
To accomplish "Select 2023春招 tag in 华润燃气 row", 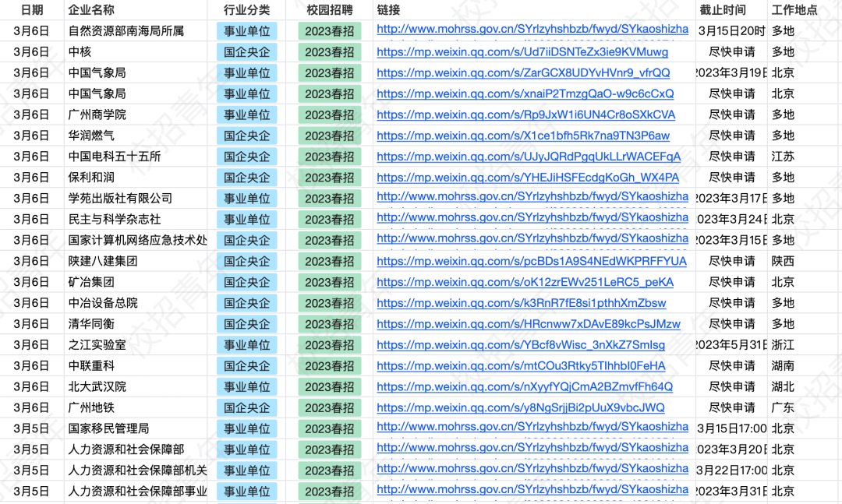I will [x=330, y=136].
